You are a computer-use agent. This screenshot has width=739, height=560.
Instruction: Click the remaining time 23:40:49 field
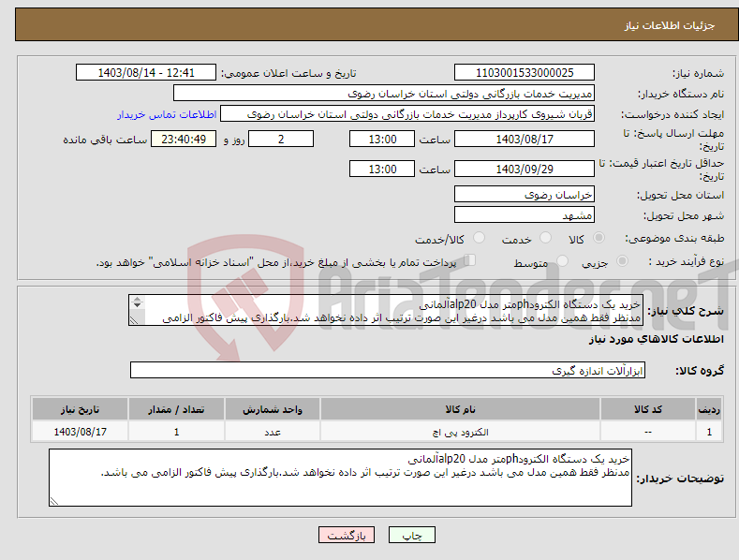(x=184, y=139)
